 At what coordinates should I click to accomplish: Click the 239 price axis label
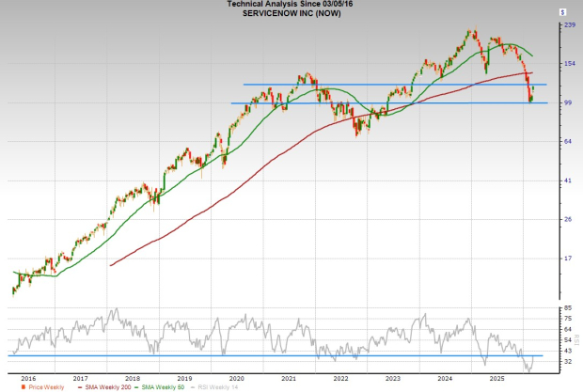click(x=569, y=25)
